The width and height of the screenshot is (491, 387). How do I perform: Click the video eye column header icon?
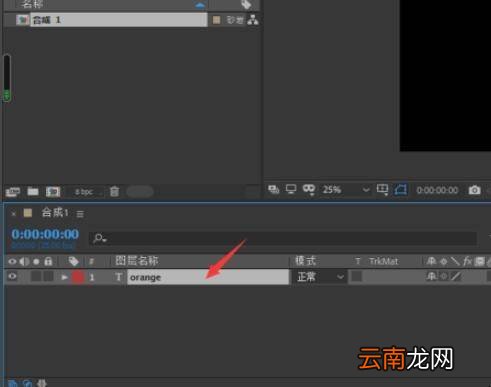[12, 261]
